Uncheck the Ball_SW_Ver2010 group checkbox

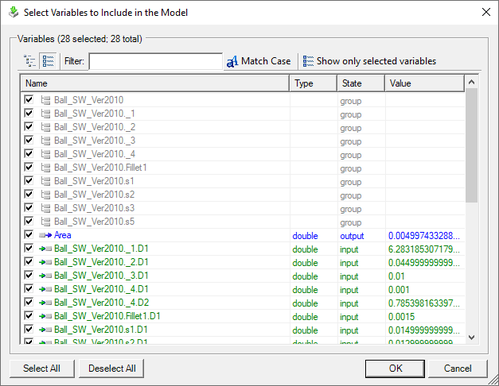(29, 100)
